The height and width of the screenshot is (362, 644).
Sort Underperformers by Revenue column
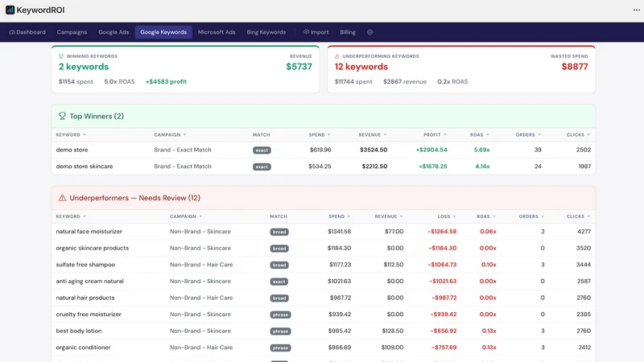[x=389, y=216]
